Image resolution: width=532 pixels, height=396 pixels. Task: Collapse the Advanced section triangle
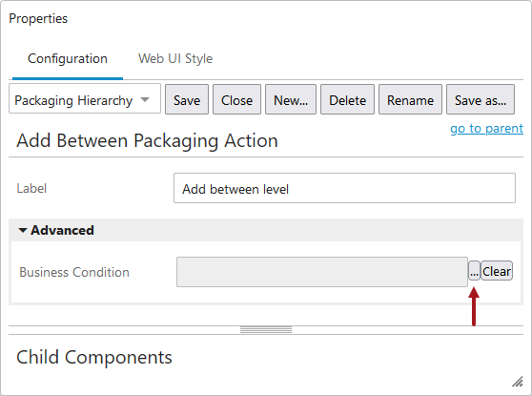click(22, 231)
